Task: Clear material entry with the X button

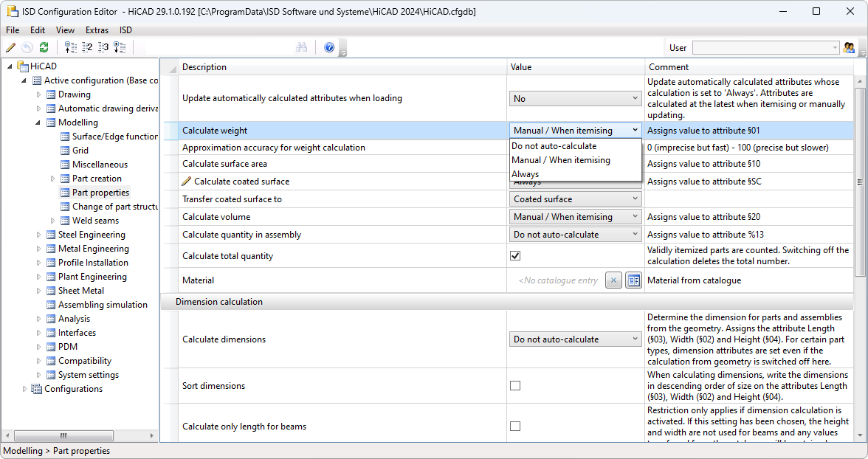Action: pos(613,280)
